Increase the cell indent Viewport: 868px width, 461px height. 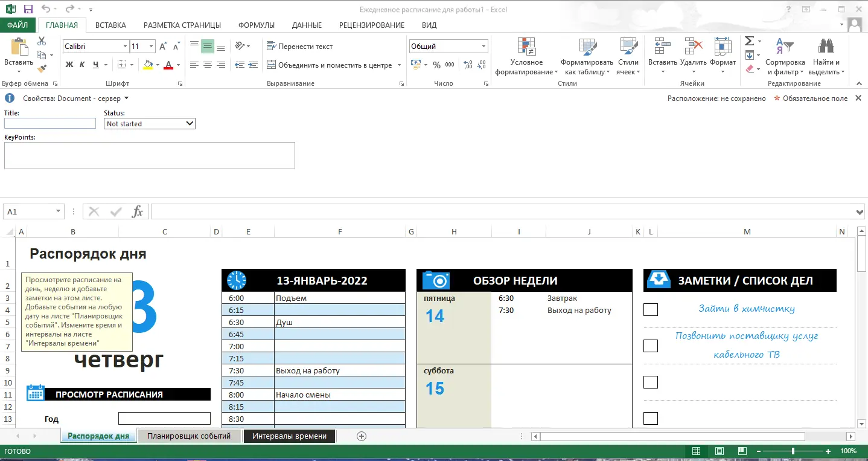coord(253,65)
